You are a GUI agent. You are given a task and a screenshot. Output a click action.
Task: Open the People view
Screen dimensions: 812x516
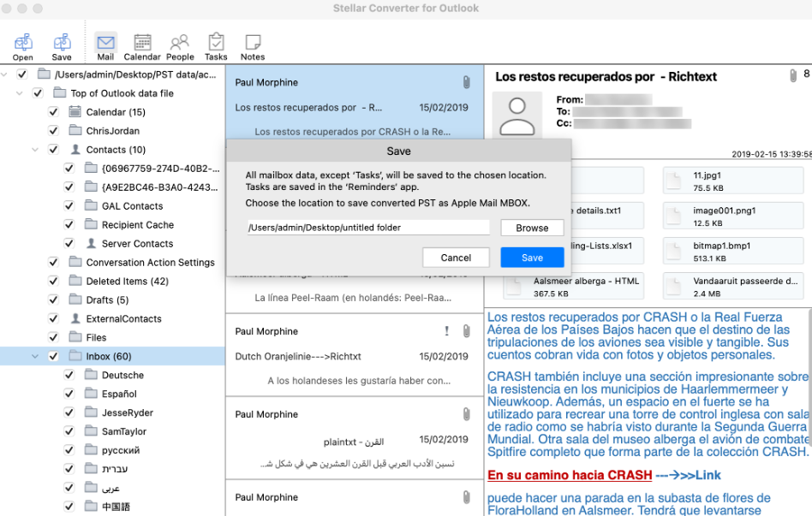[x=180, y=46]
